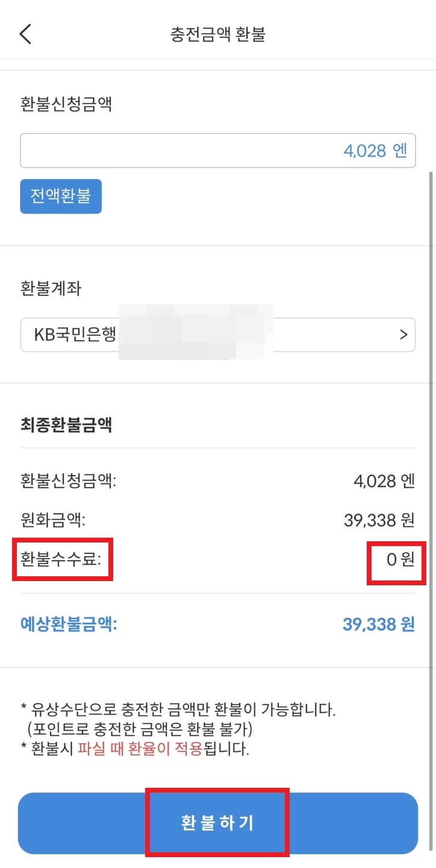
Task: Click the back arrow at top left
Action: click(24, 34)
